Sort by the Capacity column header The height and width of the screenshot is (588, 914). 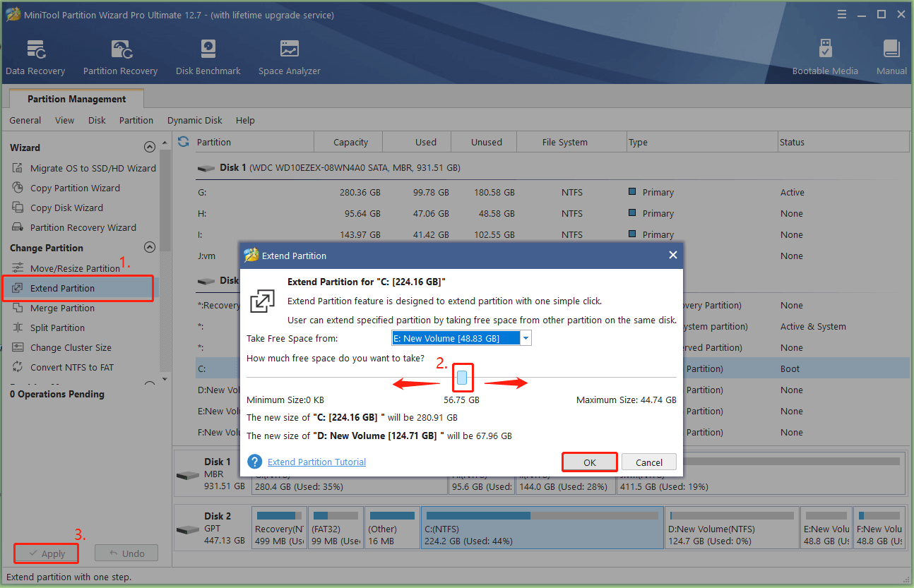coord(351,142)
